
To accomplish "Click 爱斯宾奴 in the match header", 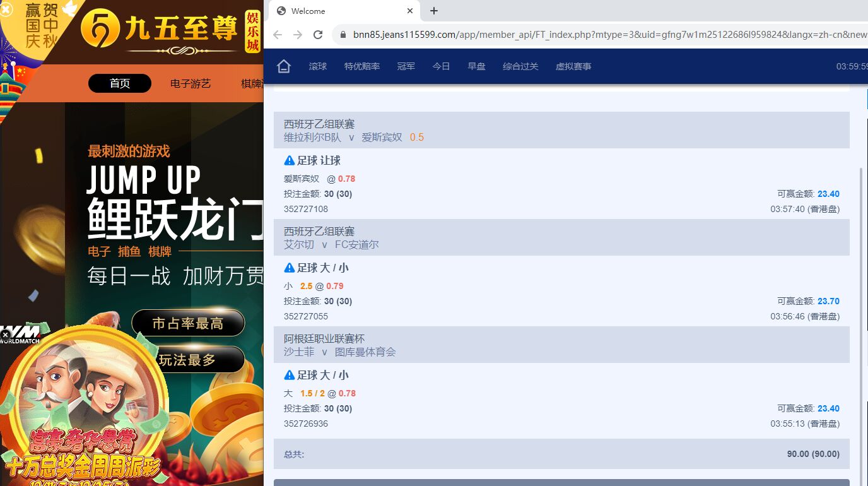I will (x=382, y=137).
